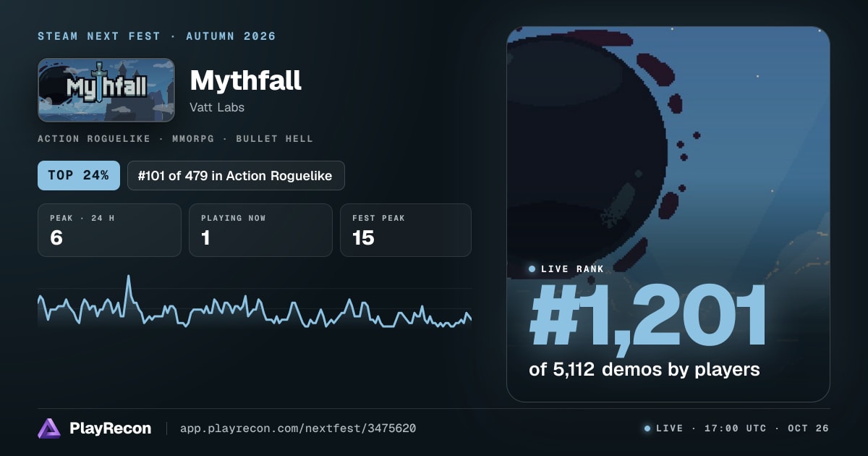Click the TOP 24% badge
The width and height of the screenshot is (868, 456).
pos(79,175)
